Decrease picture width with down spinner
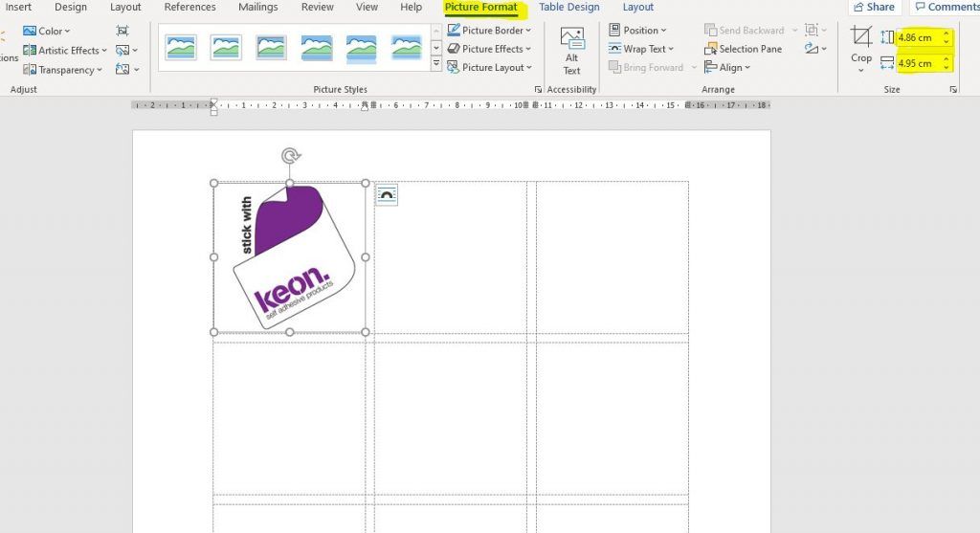 point(947,67)
